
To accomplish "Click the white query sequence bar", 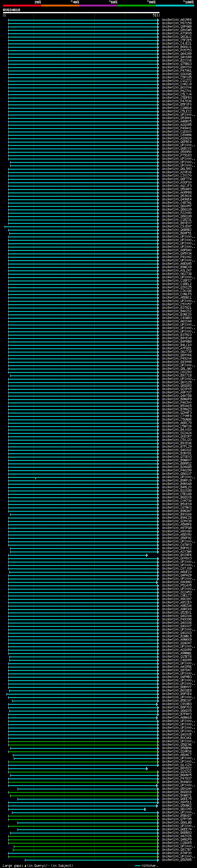I will point(81,13).
